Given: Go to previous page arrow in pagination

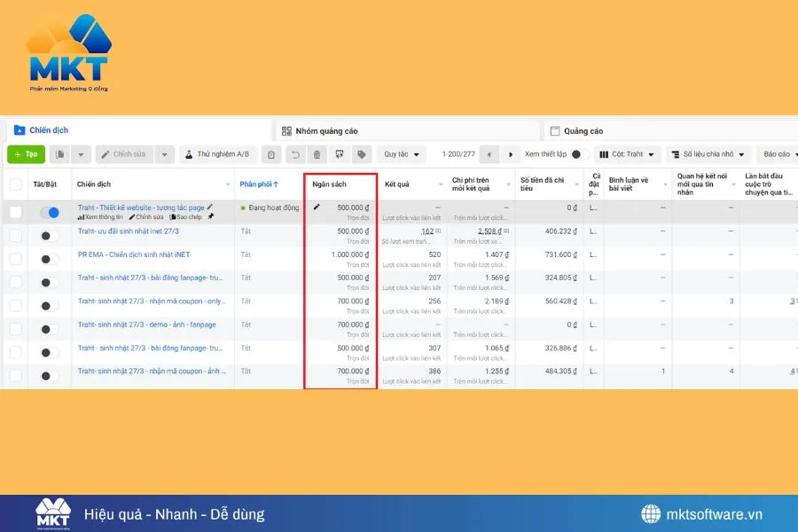Looking at the screenshot, I should (489, 154).
